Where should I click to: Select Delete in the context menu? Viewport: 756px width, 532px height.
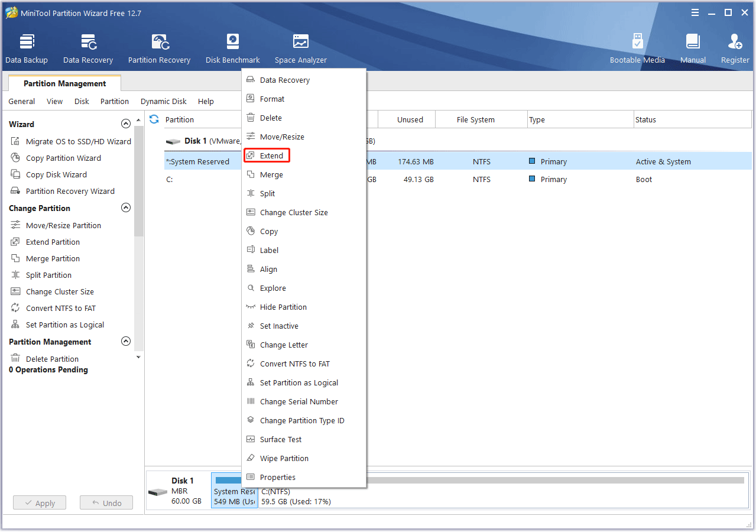[304, 118]
